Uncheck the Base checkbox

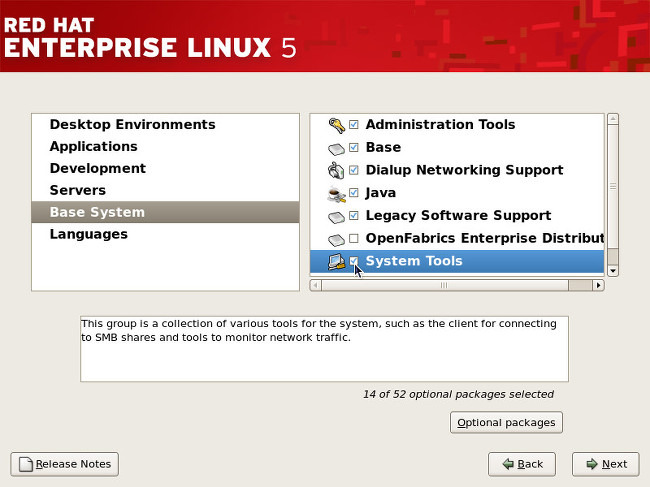(354, 147)
